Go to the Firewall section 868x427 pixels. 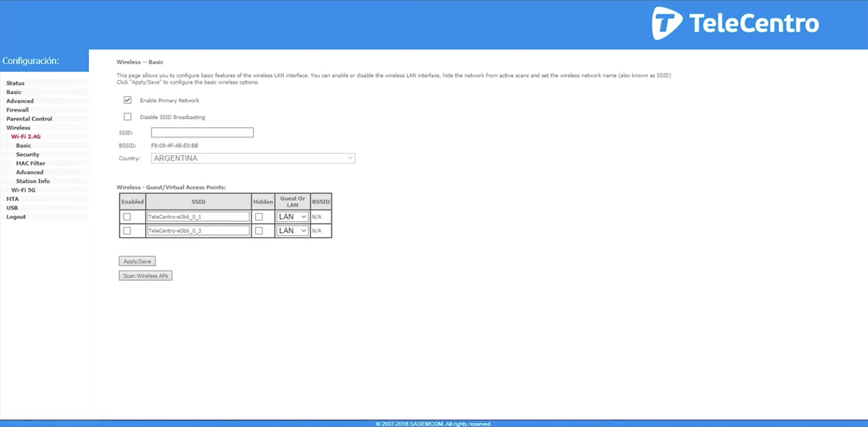[x=17, y=110]
